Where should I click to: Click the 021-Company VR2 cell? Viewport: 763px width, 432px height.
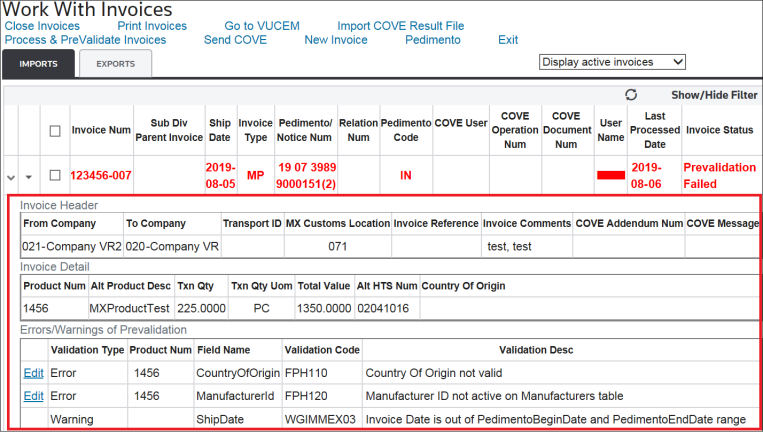click(x=72, y=247)
